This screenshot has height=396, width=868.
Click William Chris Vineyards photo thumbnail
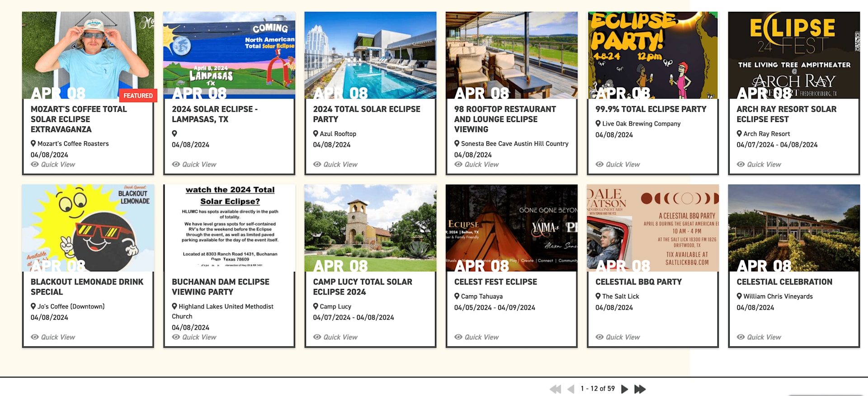coord(794,228)
